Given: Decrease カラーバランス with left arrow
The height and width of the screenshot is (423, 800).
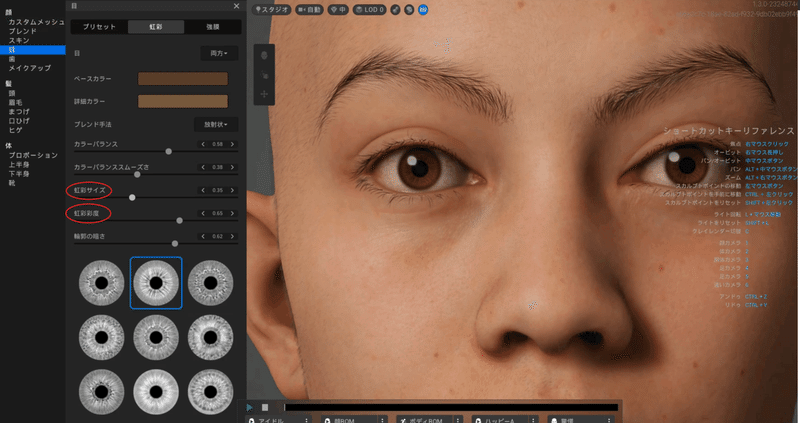Looking at the screenshot, I should 203,144.
